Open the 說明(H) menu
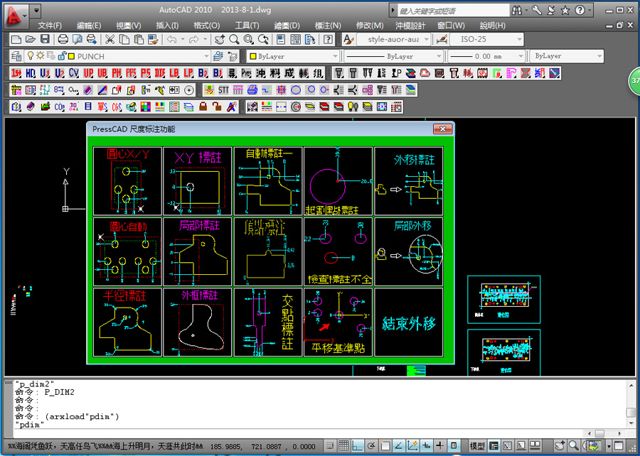The width and height of the screenshot is (640, 456). pos(493,26)
